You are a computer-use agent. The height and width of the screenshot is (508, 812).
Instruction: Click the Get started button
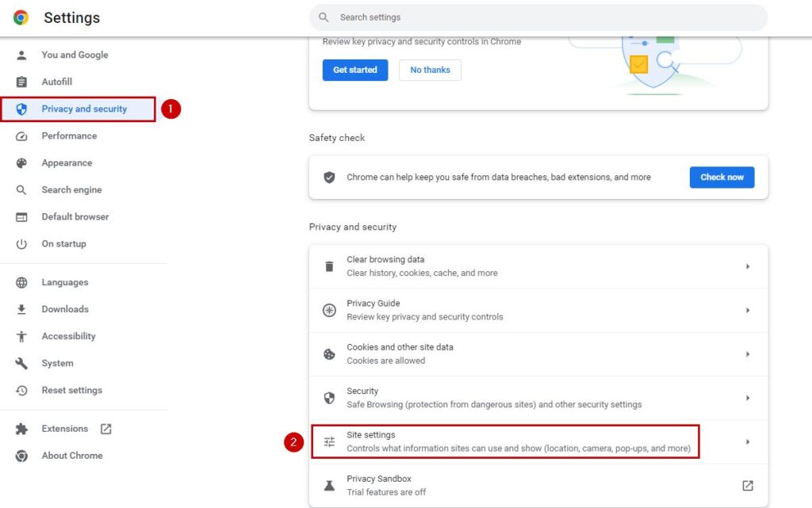click(x=355, y=70)
